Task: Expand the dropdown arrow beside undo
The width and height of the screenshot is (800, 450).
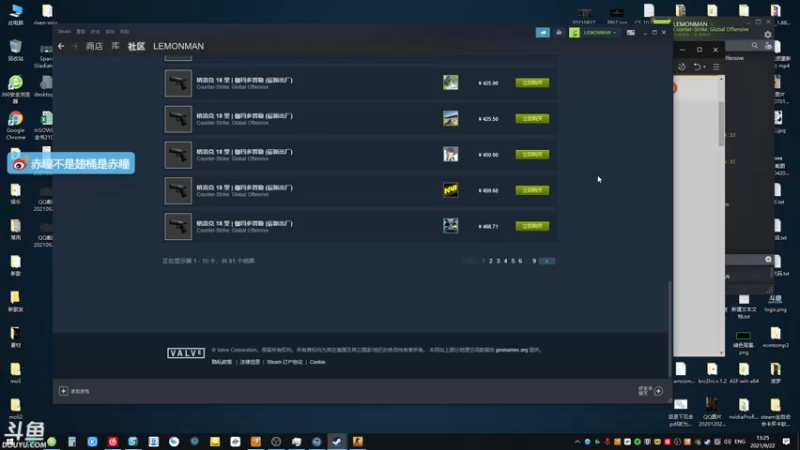Action: point(704,67)
